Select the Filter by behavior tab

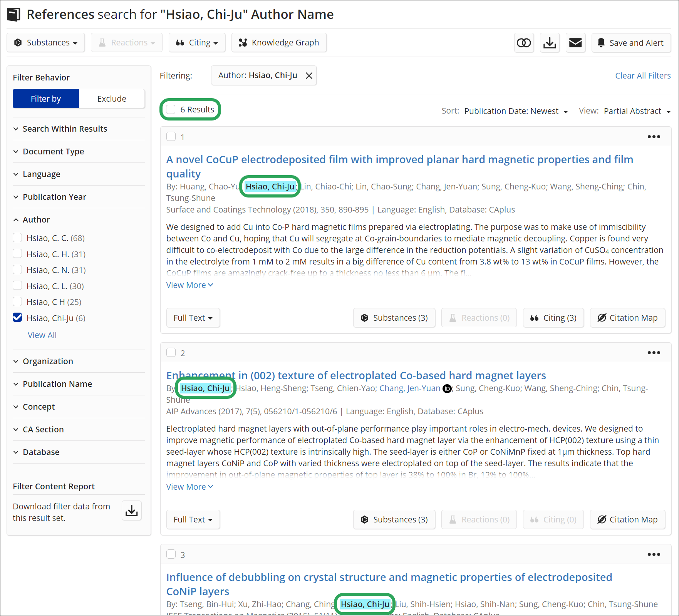46,99
